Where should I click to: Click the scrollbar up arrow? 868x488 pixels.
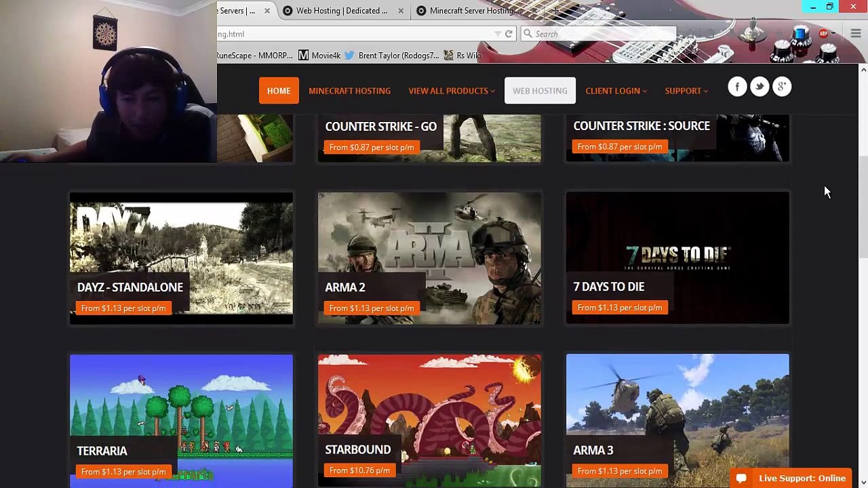pos(863,70)
